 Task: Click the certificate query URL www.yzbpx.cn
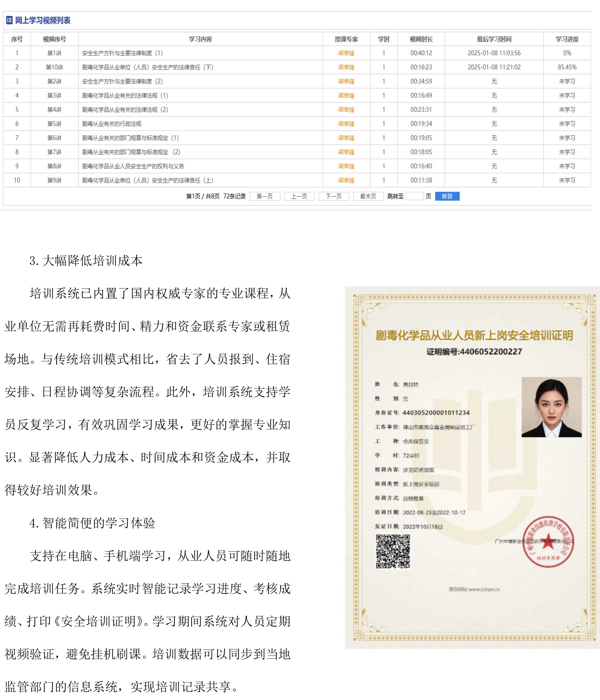484,589
